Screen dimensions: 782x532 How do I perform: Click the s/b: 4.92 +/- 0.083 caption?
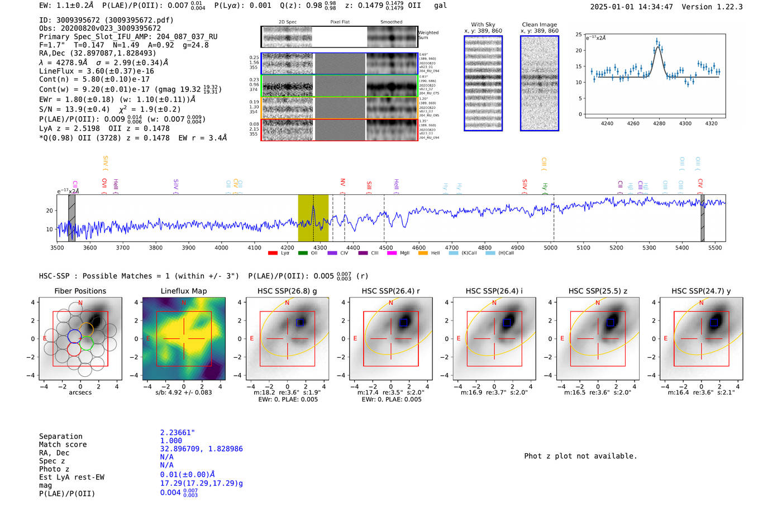click(184, 392)
